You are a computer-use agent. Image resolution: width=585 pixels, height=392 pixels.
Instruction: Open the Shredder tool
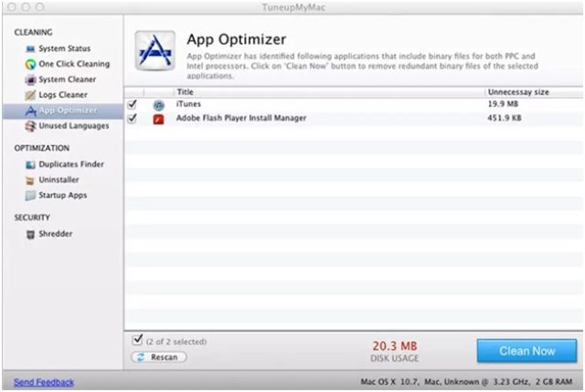pyautogui.click(x=56, y=234)
